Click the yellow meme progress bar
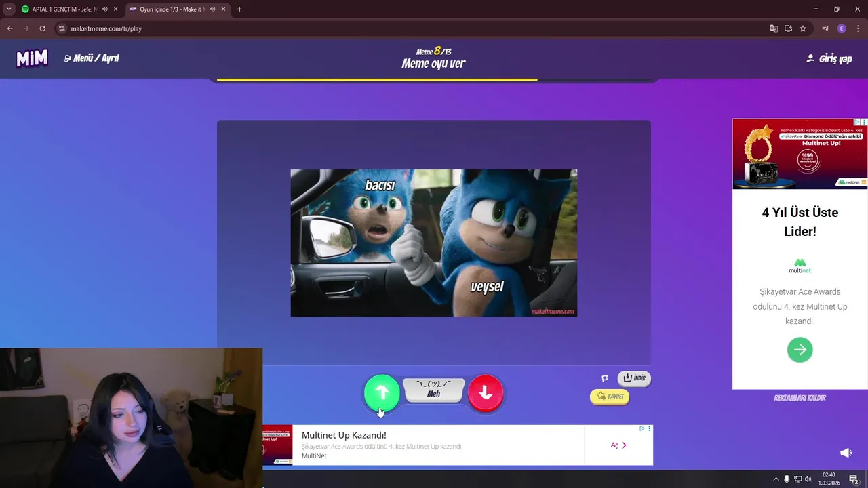The height and width of the screenshot is (488, 868). coord(377,80)
